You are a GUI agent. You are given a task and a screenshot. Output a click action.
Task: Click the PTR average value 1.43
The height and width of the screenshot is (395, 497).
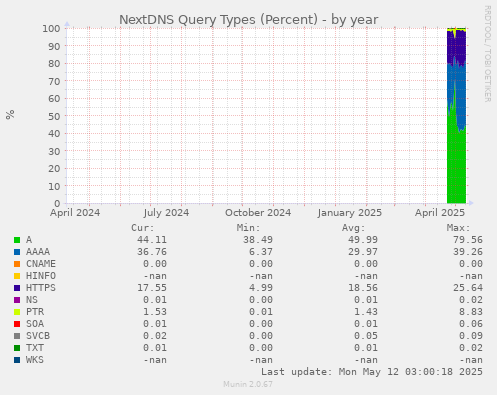366,312
